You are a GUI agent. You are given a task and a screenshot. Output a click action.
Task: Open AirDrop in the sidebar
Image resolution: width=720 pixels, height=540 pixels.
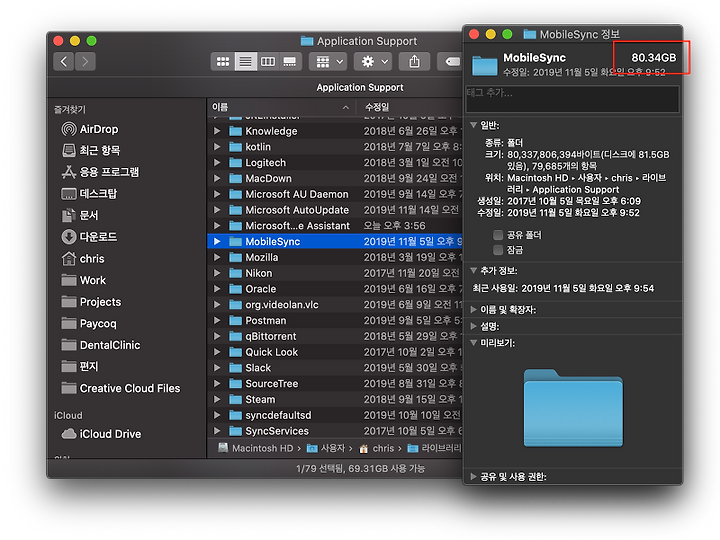coord(90,129)
